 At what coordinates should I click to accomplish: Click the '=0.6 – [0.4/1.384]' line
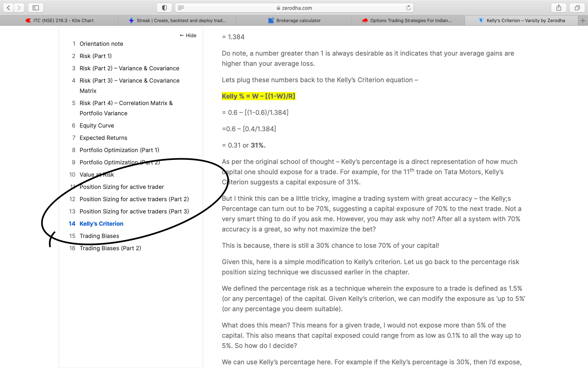tap(249, 129)
